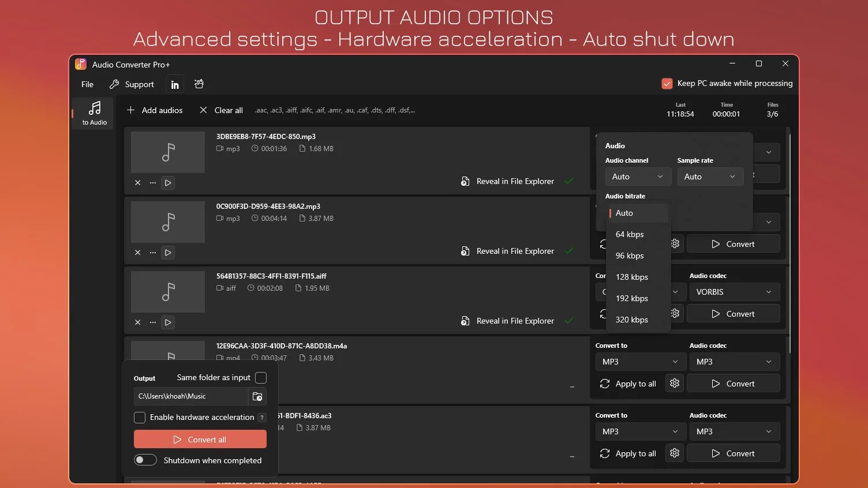Screen dimensions: 868x488
Task: Click Clear all button
Action: point(221,110)
